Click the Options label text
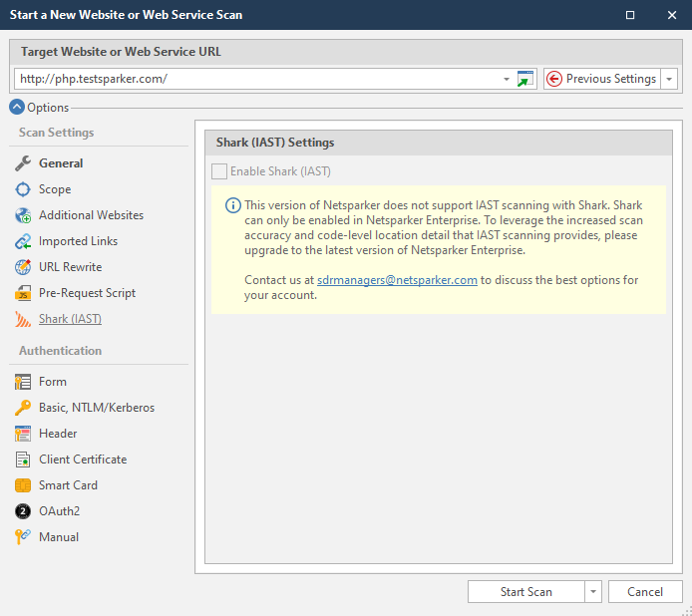The width and height of the screenshot is (692, 616). point(48,108)
